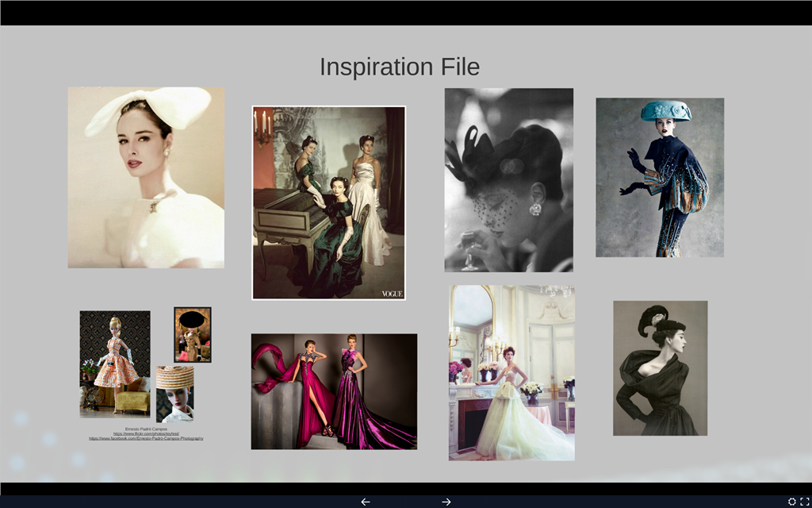Select black dress with feathered hat photo
The width and height of the screenshot is (812, 508).
660,368
